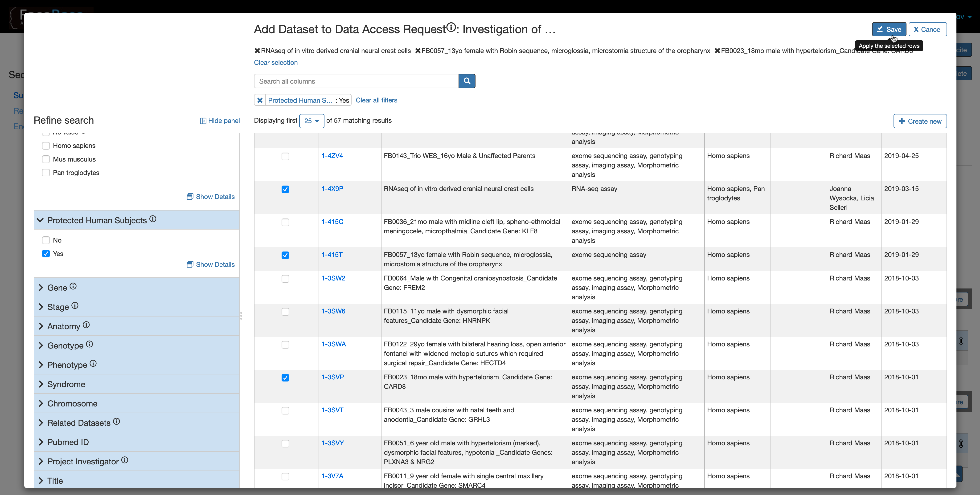Hide the Refine search panel
The height and width of the screenshot is (495, 980).
[x=220, y=121]
